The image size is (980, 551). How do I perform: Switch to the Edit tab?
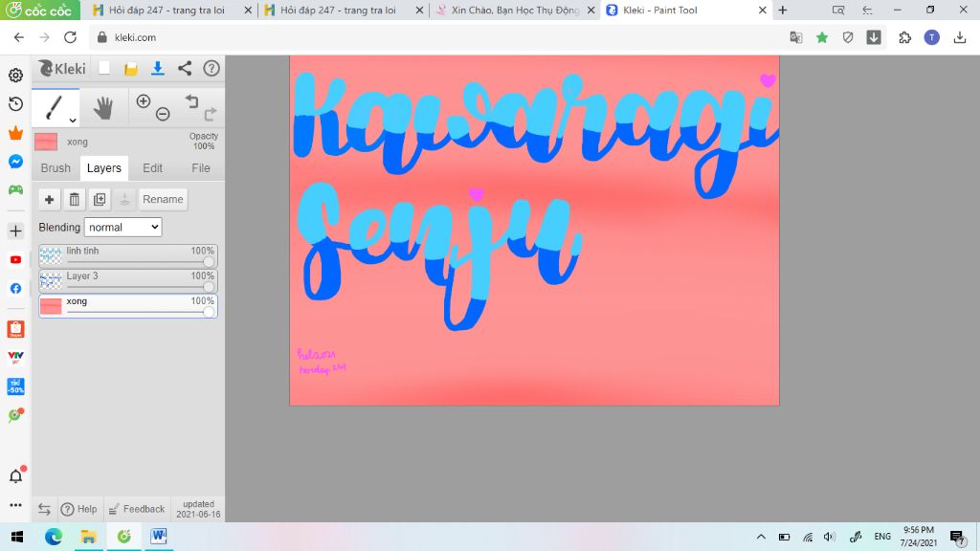[x=152, y=168]
